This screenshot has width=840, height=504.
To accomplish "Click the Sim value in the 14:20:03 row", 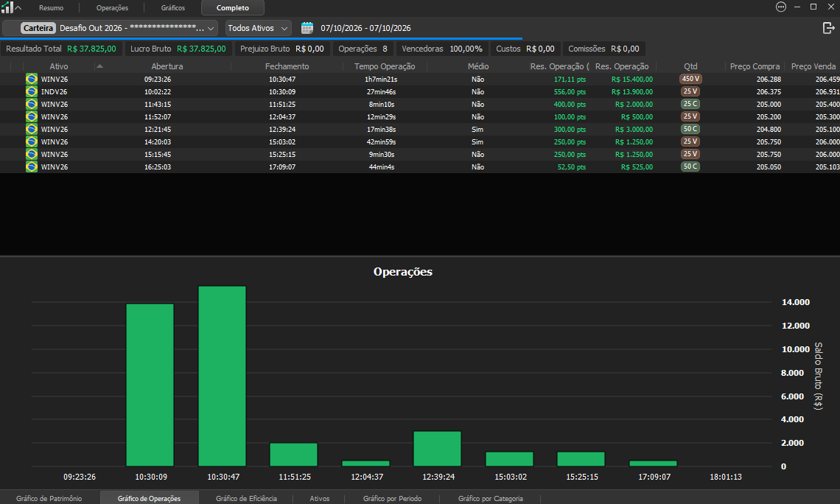I will pos(477,142).
